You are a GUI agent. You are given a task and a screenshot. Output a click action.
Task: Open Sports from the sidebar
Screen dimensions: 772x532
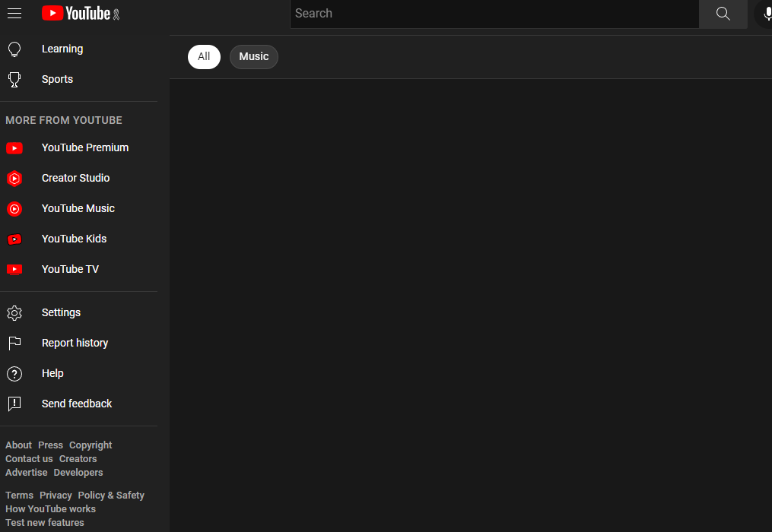click(57, 79)
